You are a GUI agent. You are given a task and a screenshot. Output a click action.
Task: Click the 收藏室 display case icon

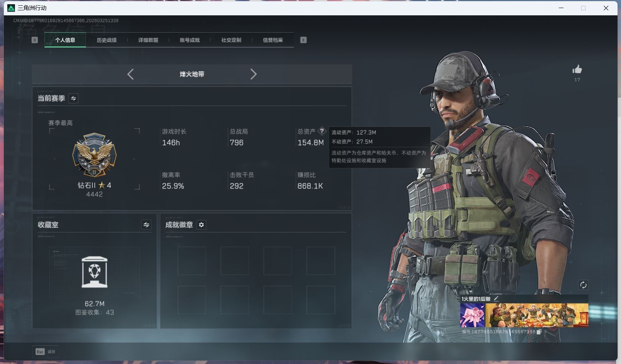click(x=94, y=272)
